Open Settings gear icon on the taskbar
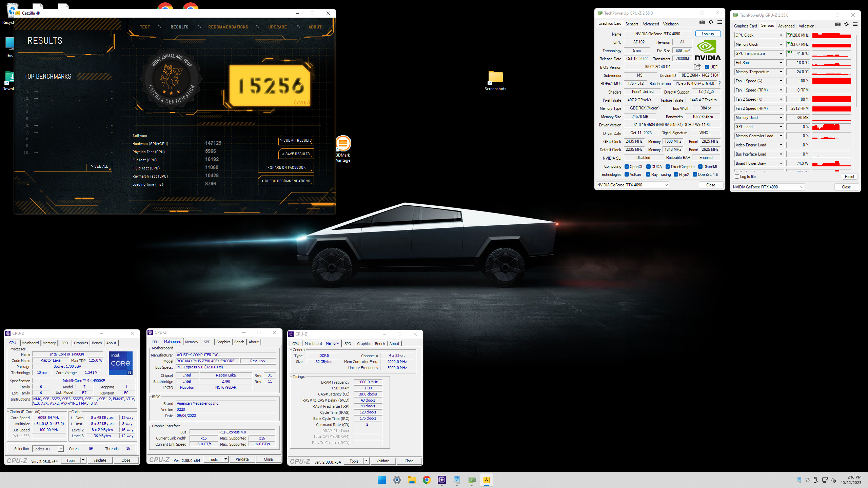This screenshot has height=488, width=868. click(x=397, y=480)
